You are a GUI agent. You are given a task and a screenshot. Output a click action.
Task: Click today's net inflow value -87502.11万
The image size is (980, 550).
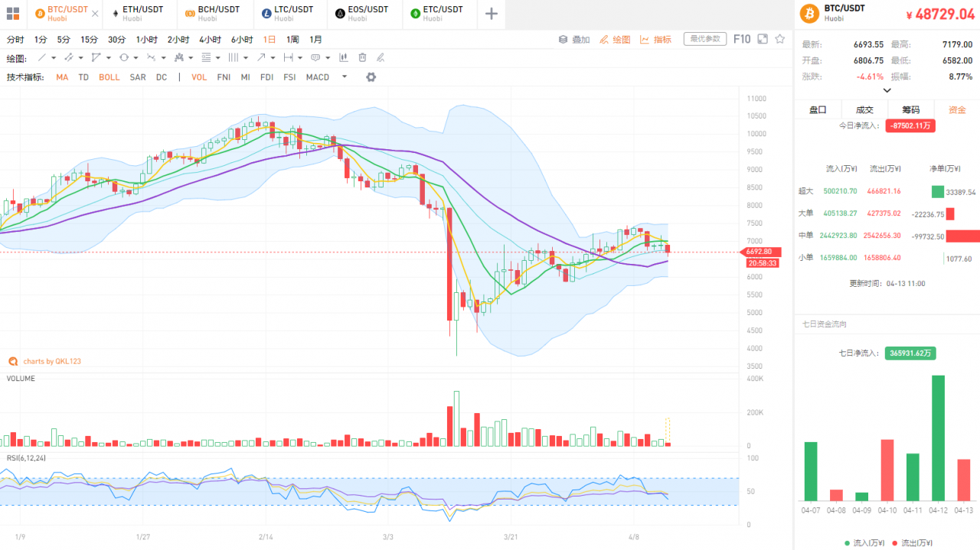[910, 125]
